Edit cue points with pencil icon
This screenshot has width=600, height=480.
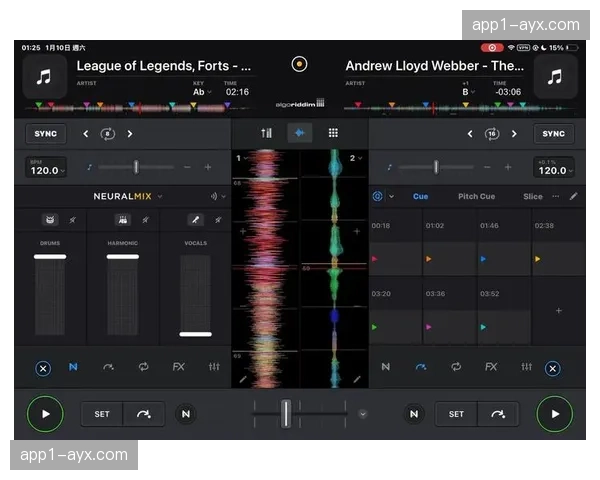574,197
